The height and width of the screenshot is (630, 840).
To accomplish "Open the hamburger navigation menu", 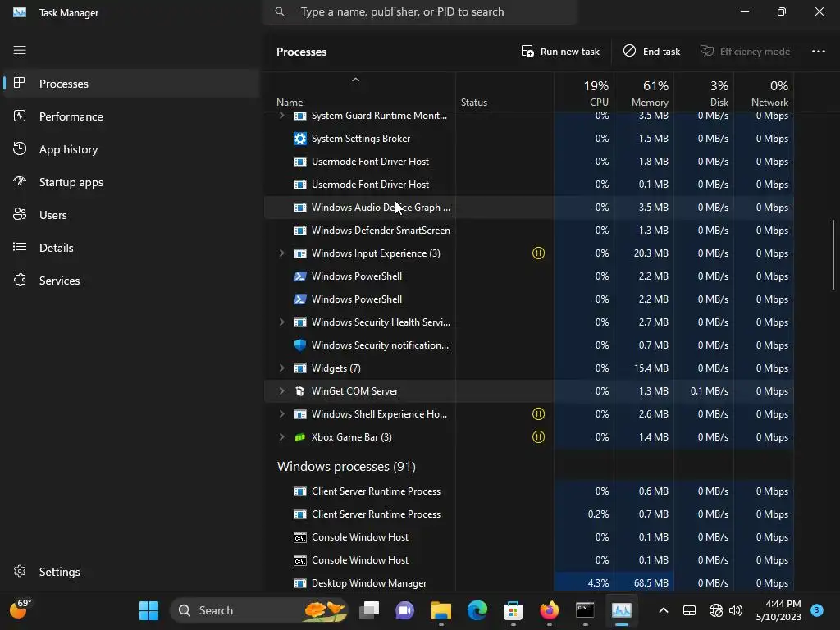I will 20,50.
